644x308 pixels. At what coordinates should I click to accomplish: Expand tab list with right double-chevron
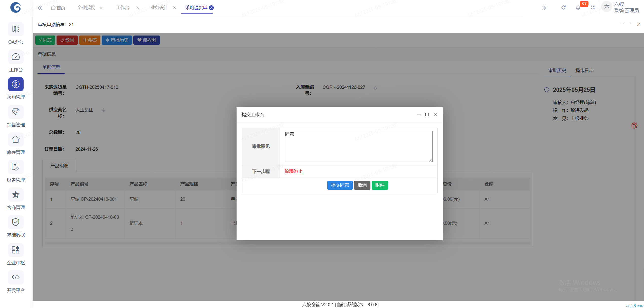pos(544,8)
